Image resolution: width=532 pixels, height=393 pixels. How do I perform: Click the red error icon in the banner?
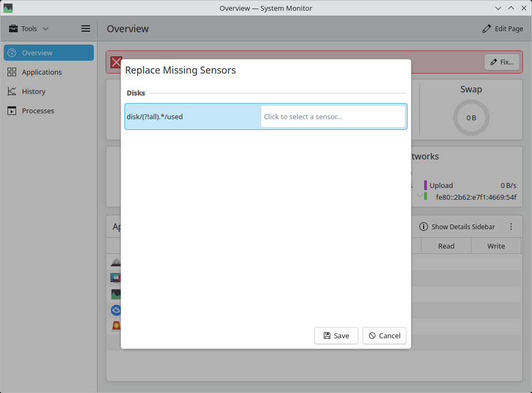(x=116, y=62)
